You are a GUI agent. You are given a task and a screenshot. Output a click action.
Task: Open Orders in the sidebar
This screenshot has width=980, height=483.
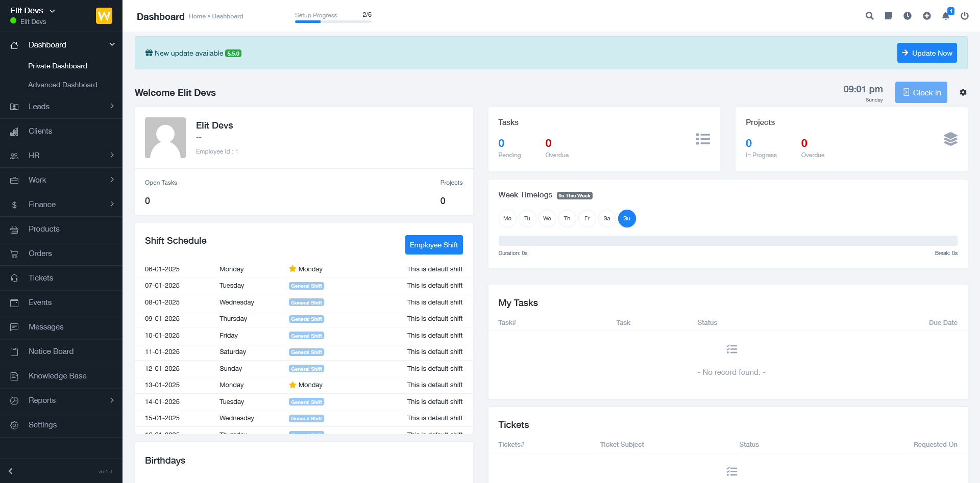61,253
